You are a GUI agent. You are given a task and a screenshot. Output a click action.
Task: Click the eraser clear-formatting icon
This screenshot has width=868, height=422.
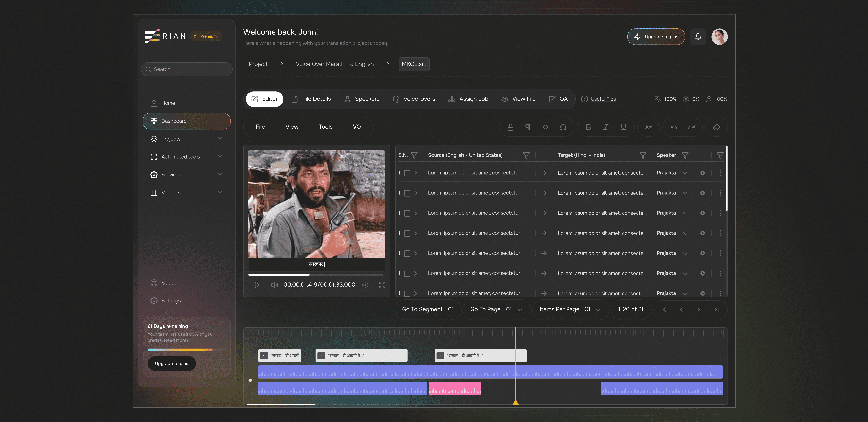coord(716,127)
